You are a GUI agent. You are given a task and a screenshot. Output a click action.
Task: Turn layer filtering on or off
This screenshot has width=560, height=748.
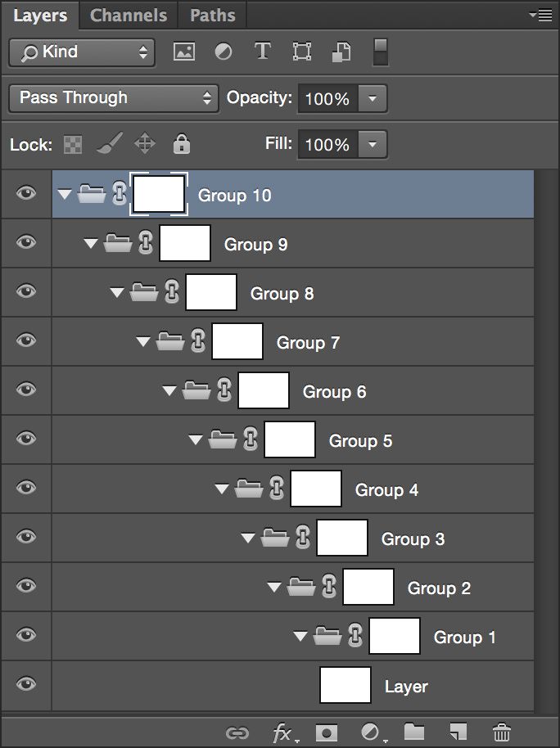[380, 52]
